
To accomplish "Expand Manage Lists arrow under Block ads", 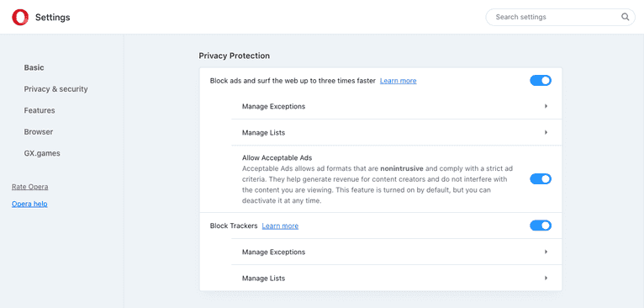I will 546,132.
